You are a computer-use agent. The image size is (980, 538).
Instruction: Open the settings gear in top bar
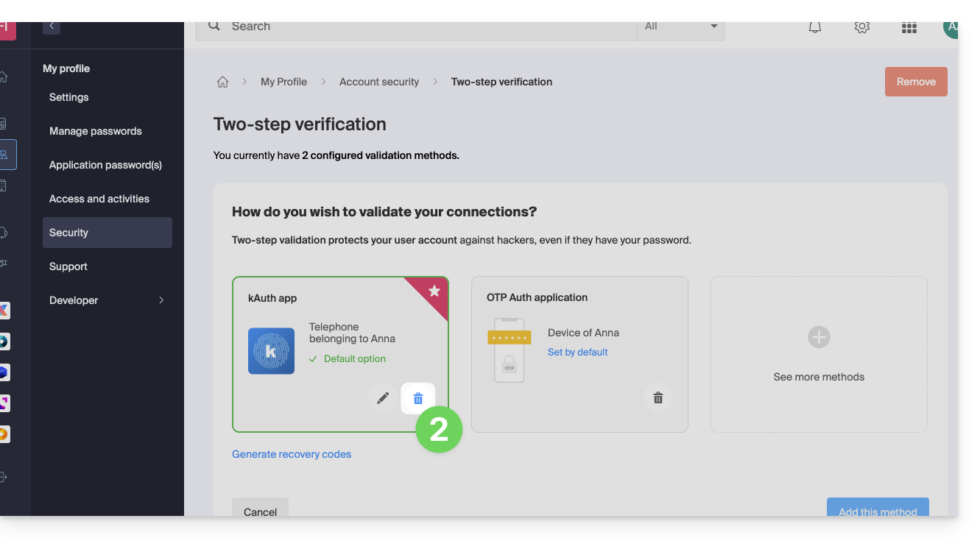click(861, 27)
